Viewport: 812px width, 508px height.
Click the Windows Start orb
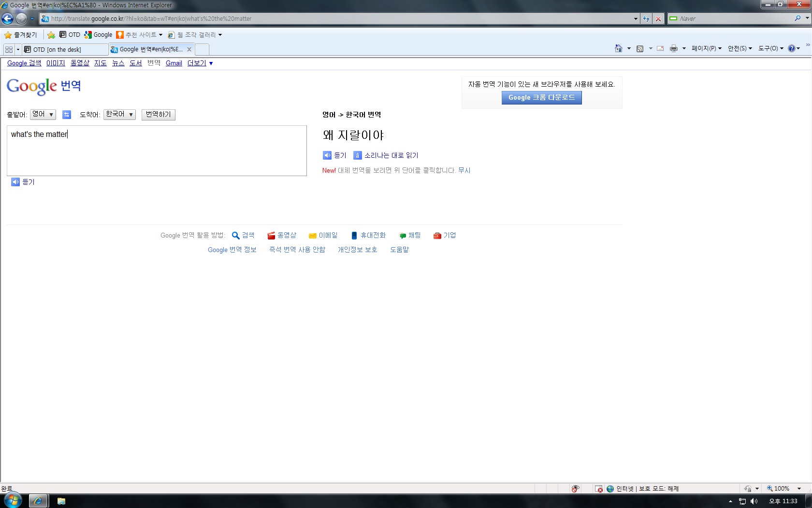(13, 501)
